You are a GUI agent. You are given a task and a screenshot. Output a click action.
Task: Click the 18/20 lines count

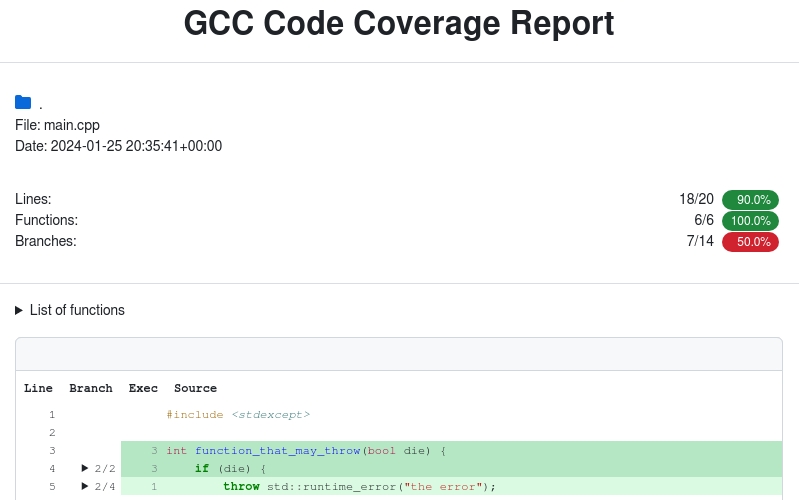click(696, 199)
